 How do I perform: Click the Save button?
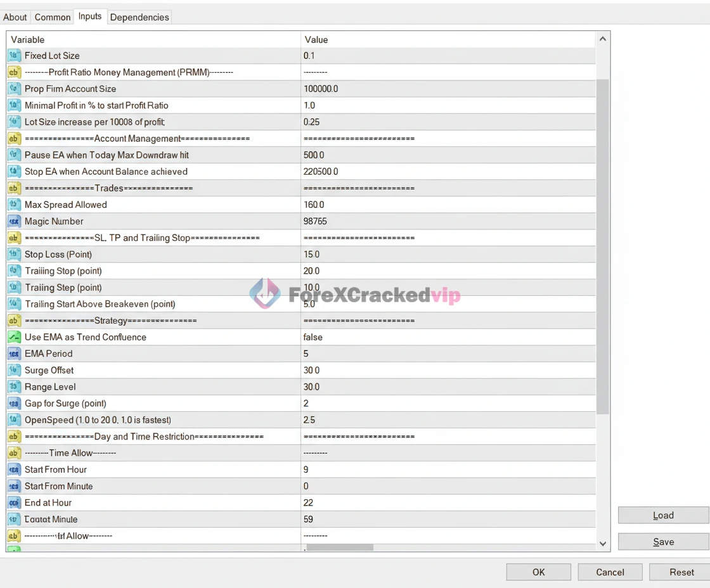663,542
